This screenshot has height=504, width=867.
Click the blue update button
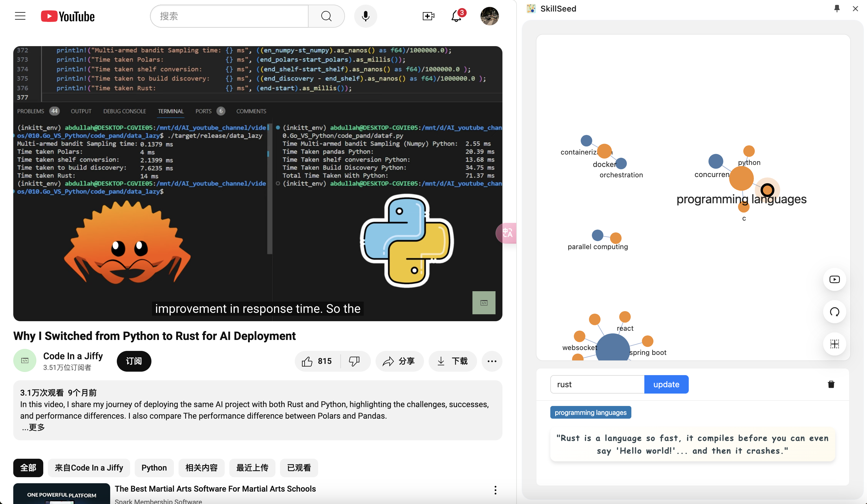pyautogui.click(x=666, y=384)
